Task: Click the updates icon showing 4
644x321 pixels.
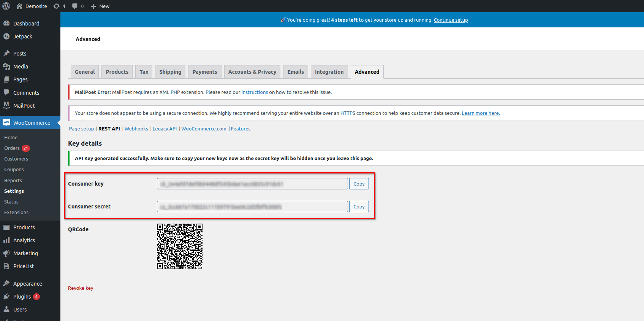Action: click(x=57, y=6)
